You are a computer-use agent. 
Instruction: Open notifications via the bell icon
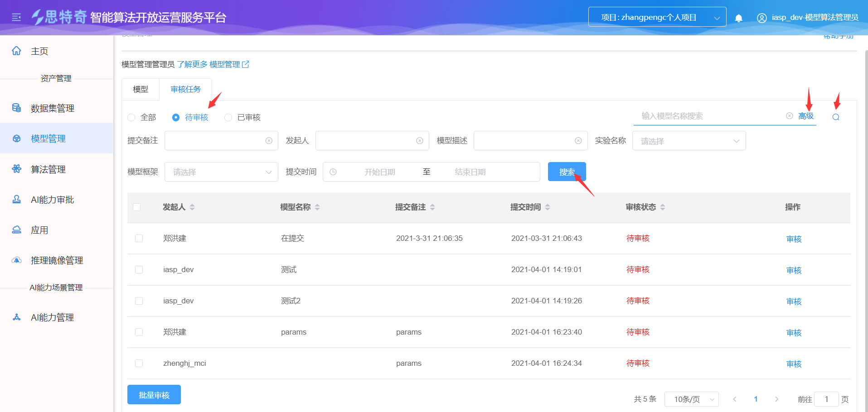click(x=738, y=18)
